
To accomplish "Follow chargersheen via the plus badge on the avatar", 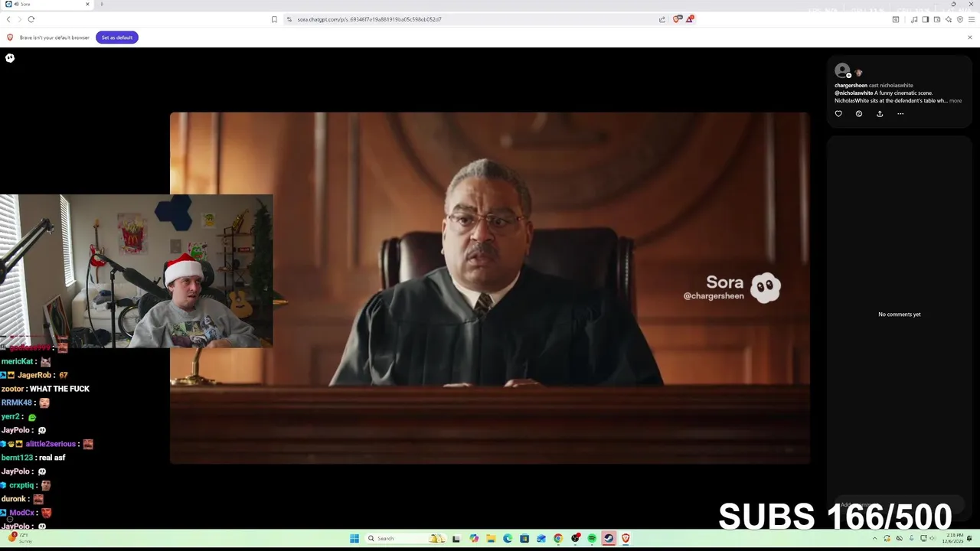I will (848, 75).
